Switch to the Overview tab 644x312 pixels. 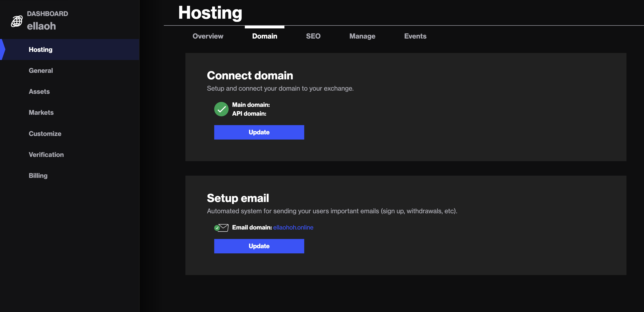coord(208,36)
